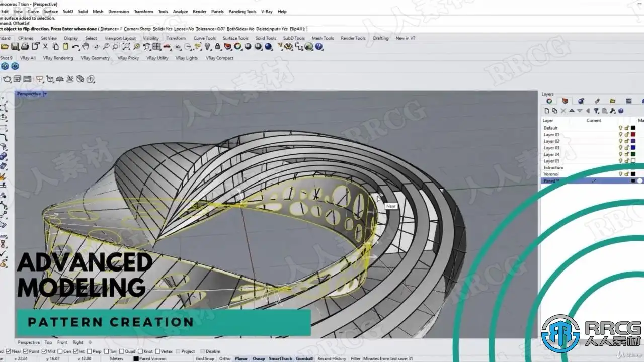Click the red car named views icon
644x362 pixels.
[167, 46]
